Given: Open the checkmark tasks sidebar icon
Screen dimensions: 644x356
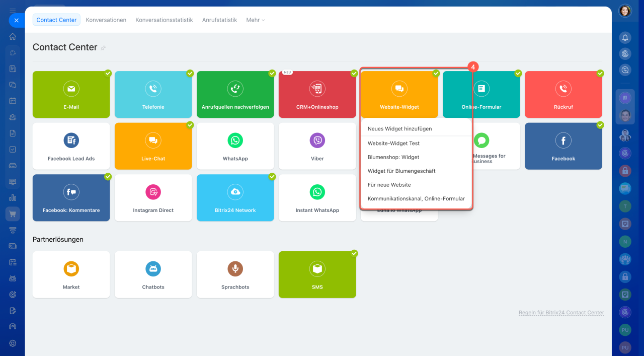Looking at the screenshot, I should tap(13, 149).
